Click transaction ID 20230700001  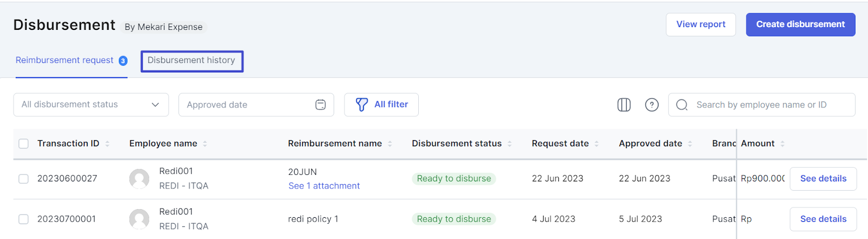coord(67,219)
